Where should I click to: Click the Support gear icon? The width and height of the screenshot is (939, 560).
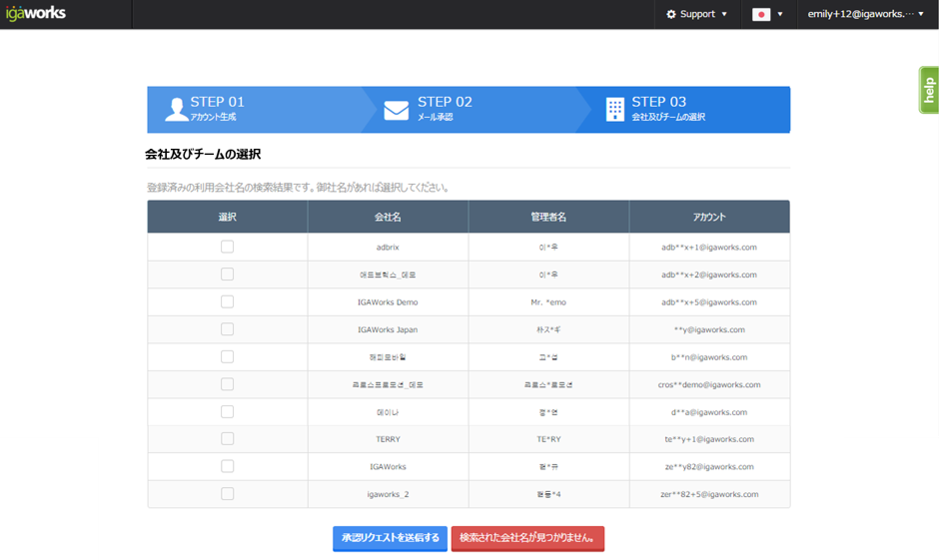tap(671, 14)
